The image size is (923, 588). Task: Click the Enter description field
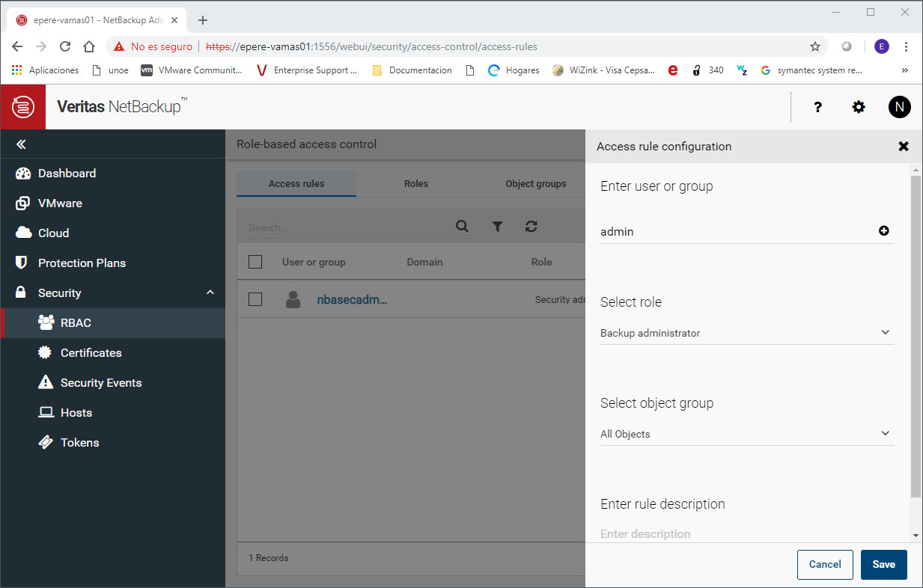747,534
